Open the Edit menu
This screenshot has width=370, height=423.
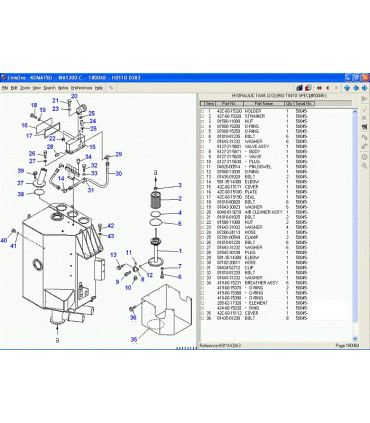point(14,88)
